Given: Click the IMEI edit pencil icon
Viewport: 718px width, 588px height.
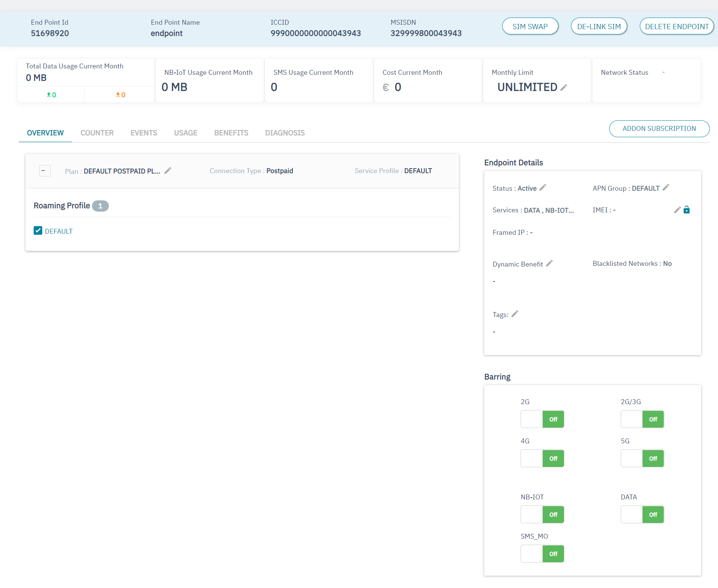Looking at the screenshot, I should click(677, 210).
